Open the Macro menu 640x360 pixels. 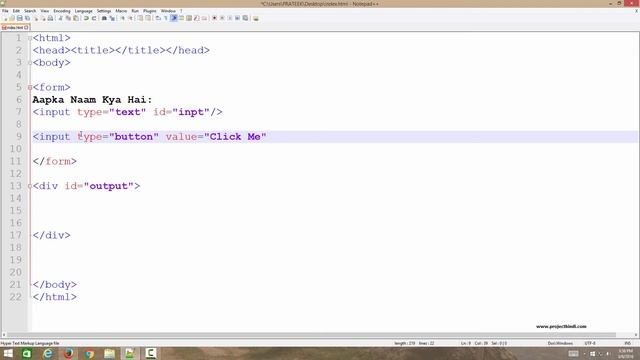(x=121, y=11)
